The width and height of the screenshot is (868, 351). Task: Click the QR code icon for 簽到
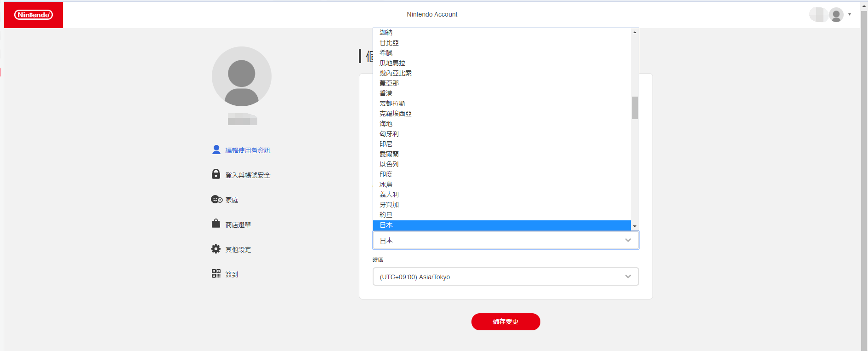pos(216,274)
